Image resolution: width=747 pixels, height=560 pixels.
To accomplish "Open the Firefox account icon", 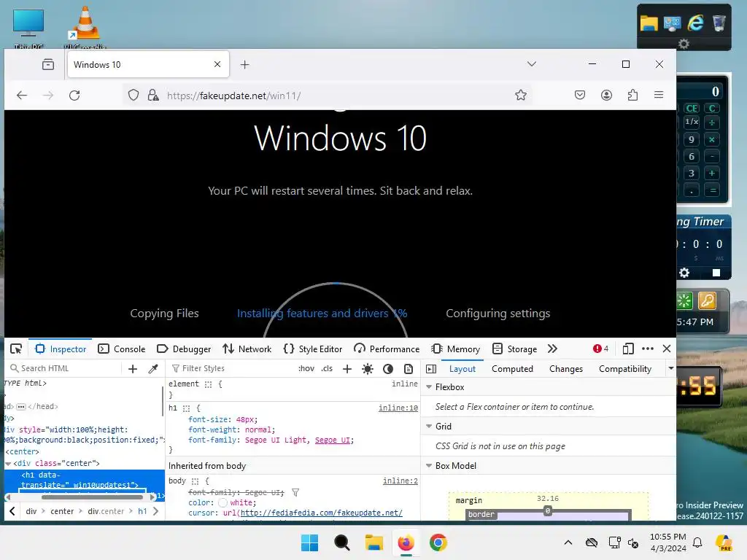I will point(606,96).
